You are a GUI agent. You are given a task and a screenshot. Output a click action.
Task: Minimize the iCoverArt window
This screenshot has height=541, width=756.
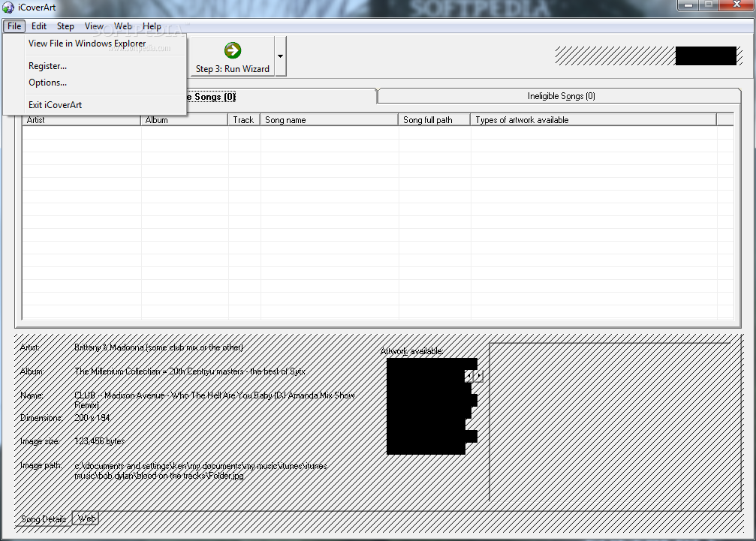[688, 5]
